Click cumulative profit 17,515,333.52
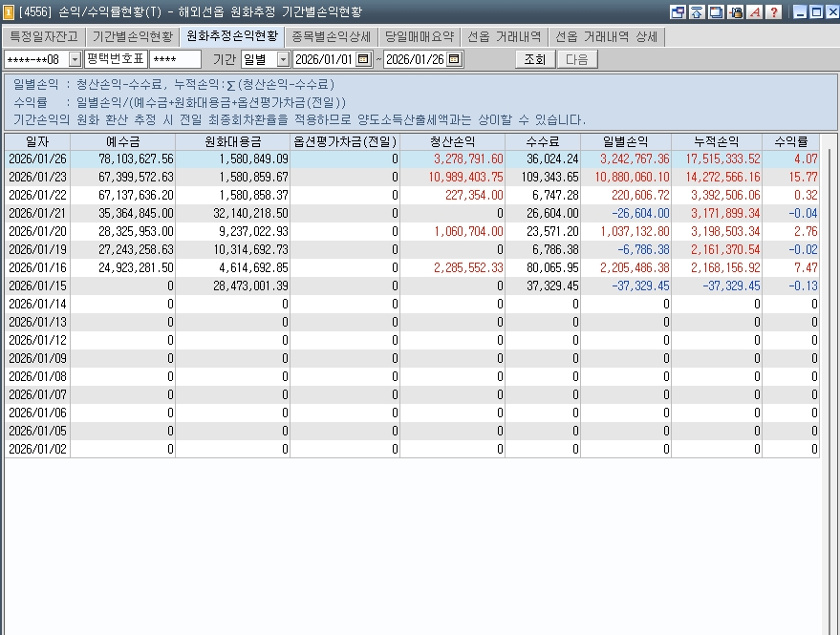Viewport: 840px width, 635px height. (x=722, y=159)
